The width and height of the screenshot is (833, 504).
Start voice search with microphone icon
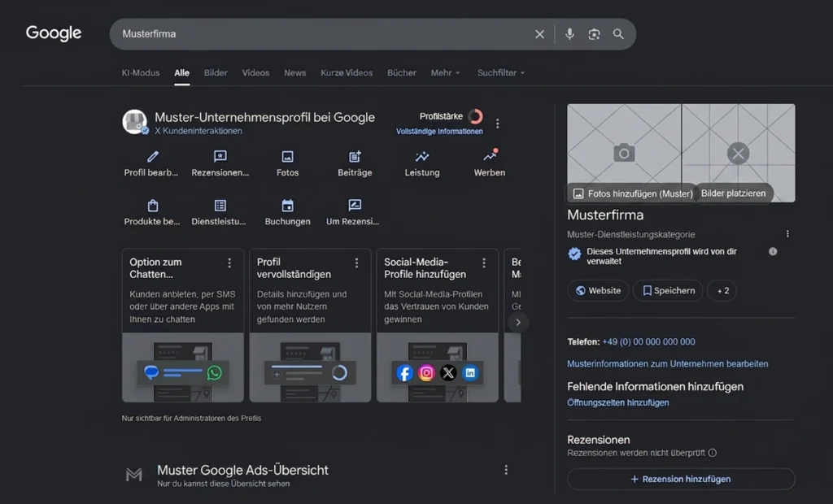tap(569, 34)
